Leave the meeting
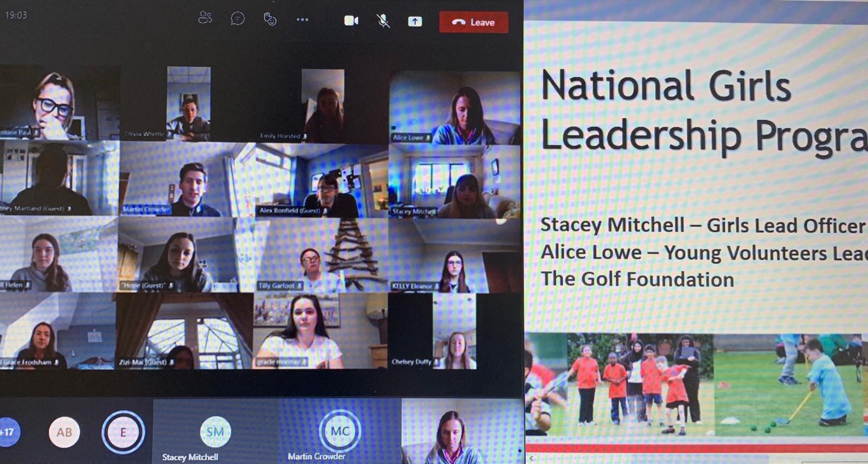The height and width of the screenshot is (464, 868). 474,22
